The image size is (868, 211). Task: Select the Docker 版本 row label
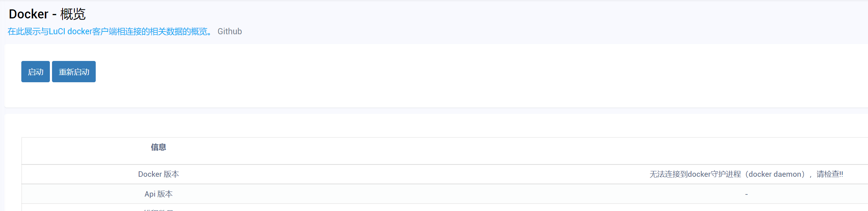tap(159, 174)
